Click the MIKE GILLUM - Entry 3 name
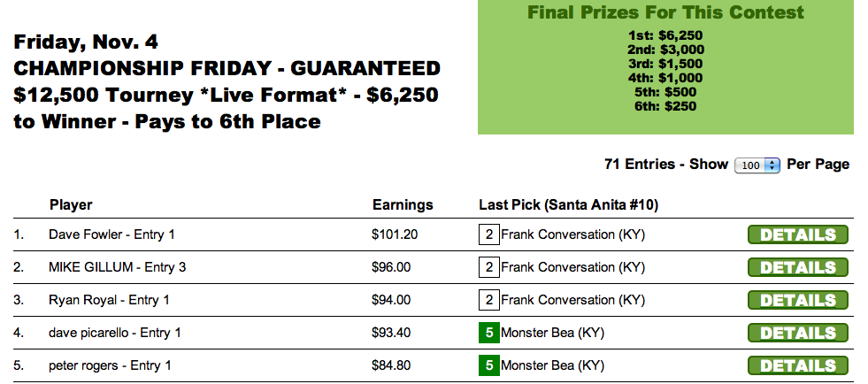The height and width of the screenshot is (384, 868). pyautogui.click(x=118, y=267)
